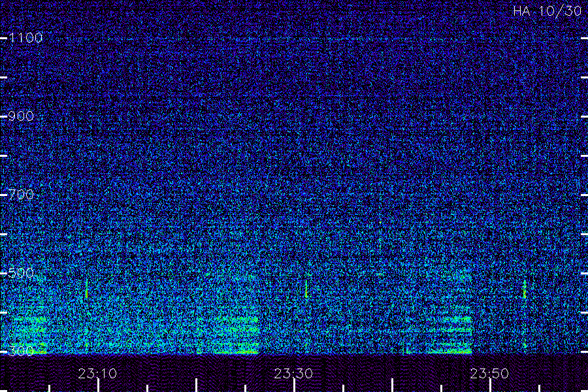Screen dimensions: 588x392
Task: Click the tall tick mark below 23:10
Action: (98, 385)
